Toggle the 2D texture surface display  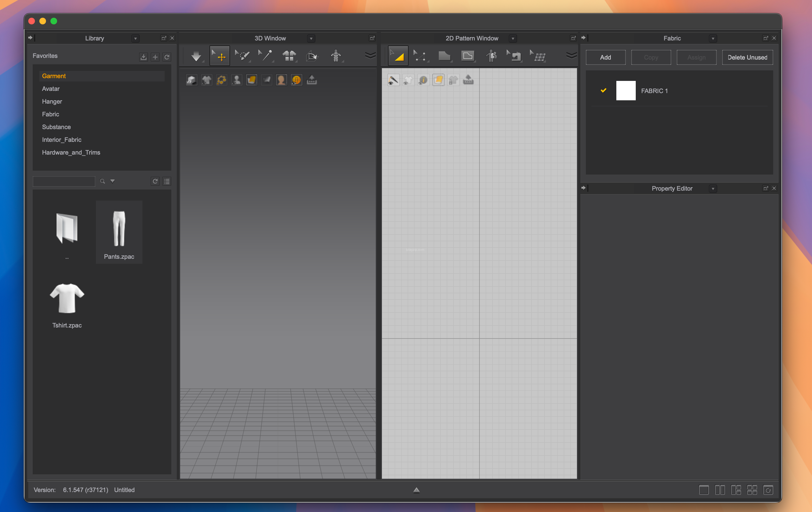[x=438, y=80]
